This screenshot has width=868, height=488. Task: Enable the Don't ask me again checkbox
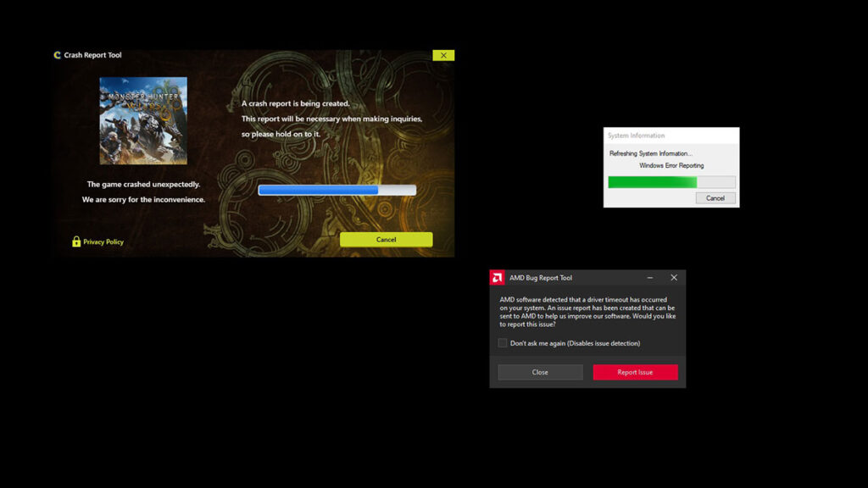(x=503, y=343)
